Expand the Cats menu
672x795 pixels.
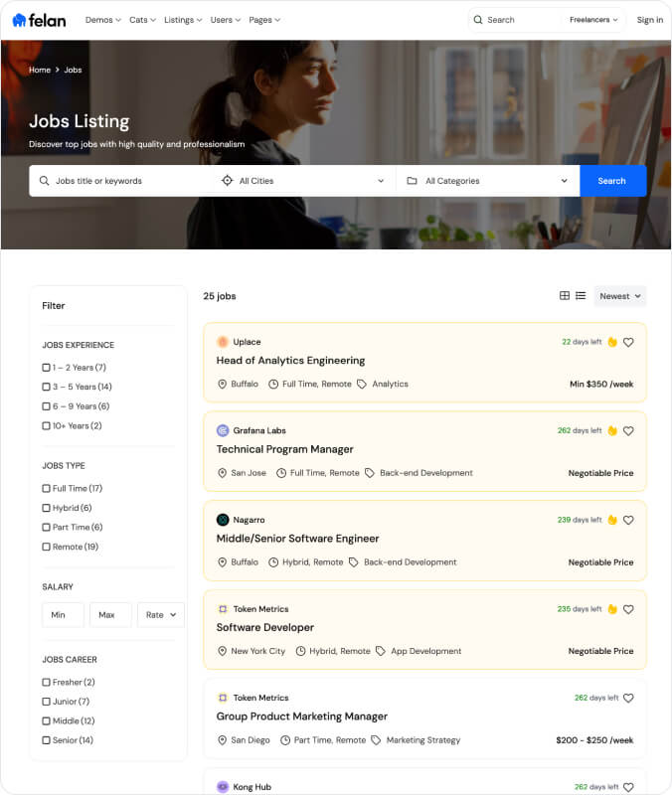tap(142, 20)
